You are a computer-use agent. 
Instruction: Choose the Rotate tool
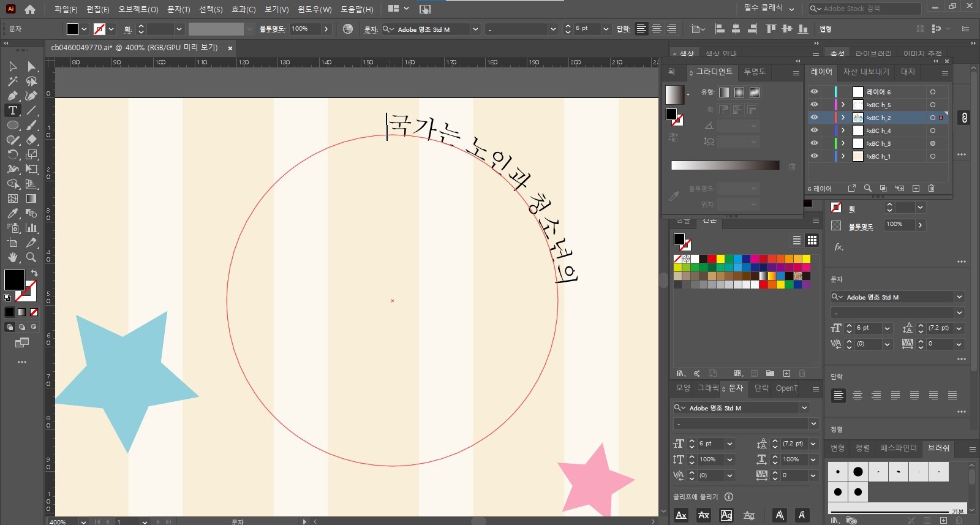(x=12, y=154)
